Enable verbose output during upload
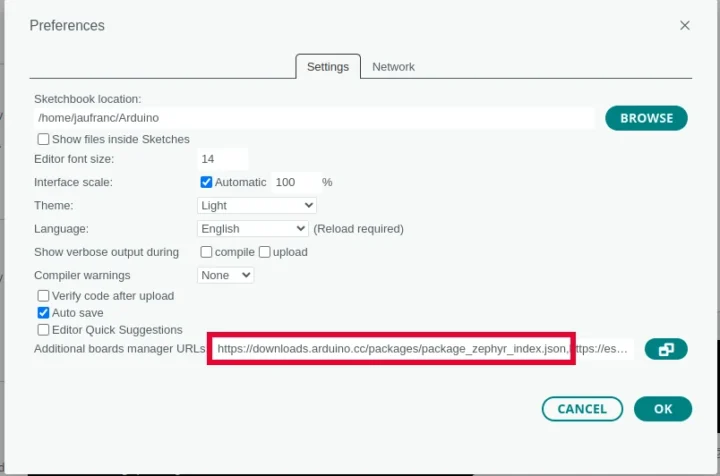This screenshot has height=476, width=720. 266,252
